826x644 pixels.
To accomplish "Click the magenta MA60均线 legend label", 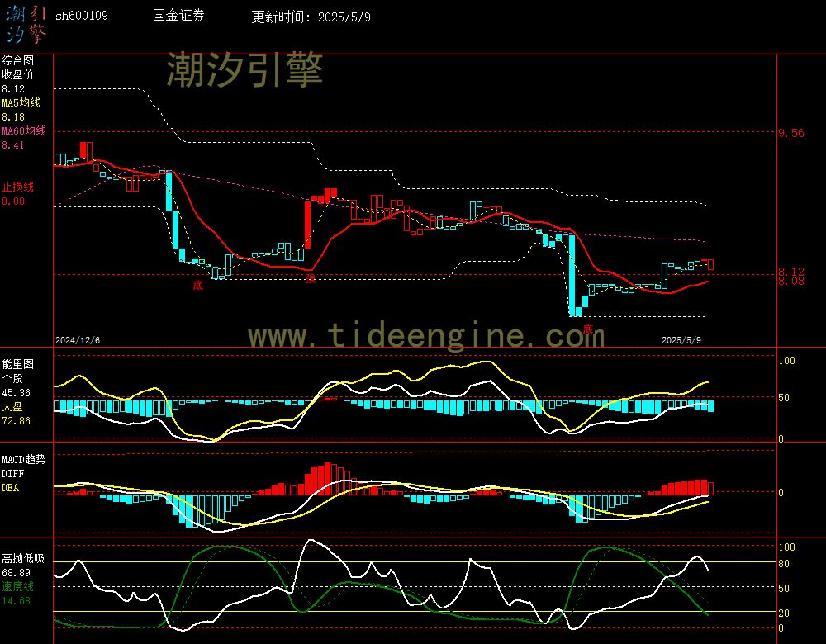I will (24, 130).
